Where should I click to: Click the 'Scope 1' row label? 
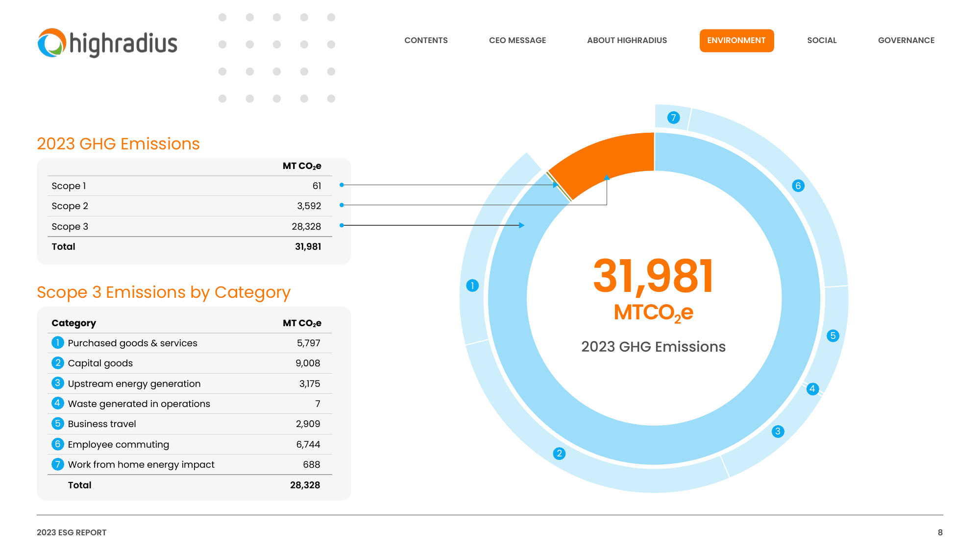69,186
